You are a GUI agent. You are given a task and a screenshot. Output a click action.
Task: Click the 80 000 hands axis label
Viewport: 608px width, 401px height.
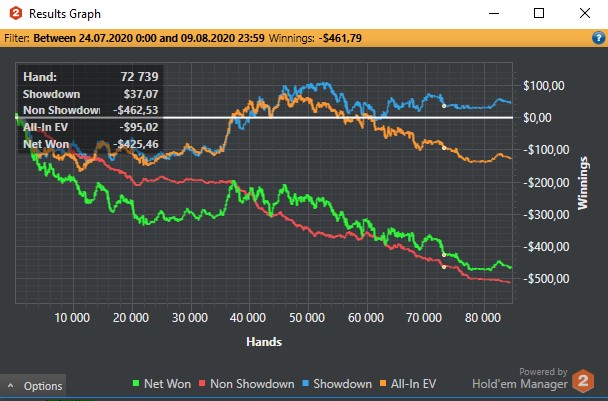click(x=483, y=318)
